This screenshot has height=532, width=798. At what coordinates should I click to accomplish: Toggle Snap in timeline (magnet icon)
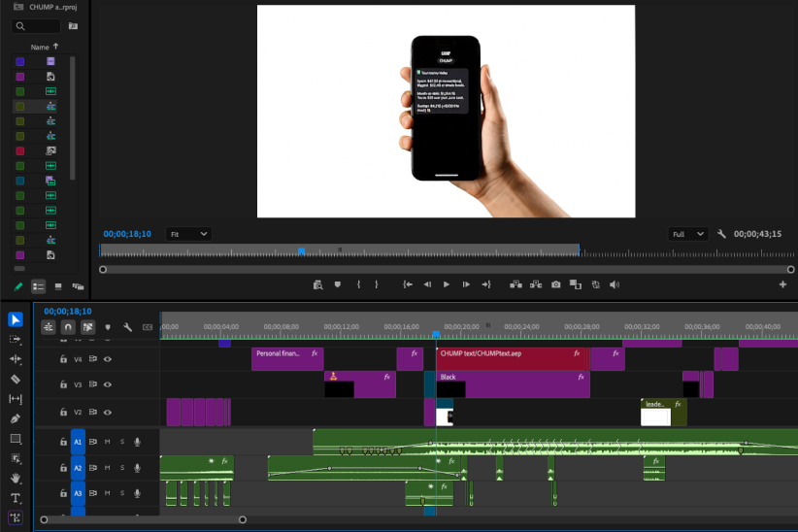68,327
